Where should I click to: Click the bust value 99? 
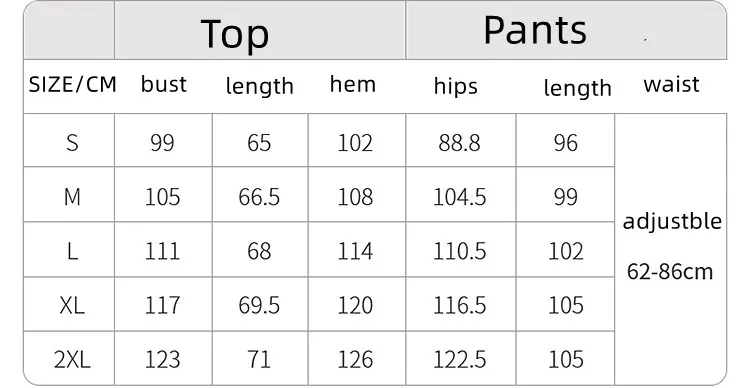click(x=162, y=143)
